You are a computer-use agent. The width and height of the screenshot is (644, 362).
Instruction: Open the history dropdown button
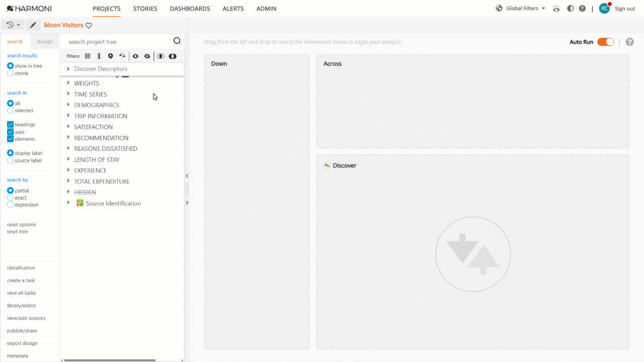13,25
